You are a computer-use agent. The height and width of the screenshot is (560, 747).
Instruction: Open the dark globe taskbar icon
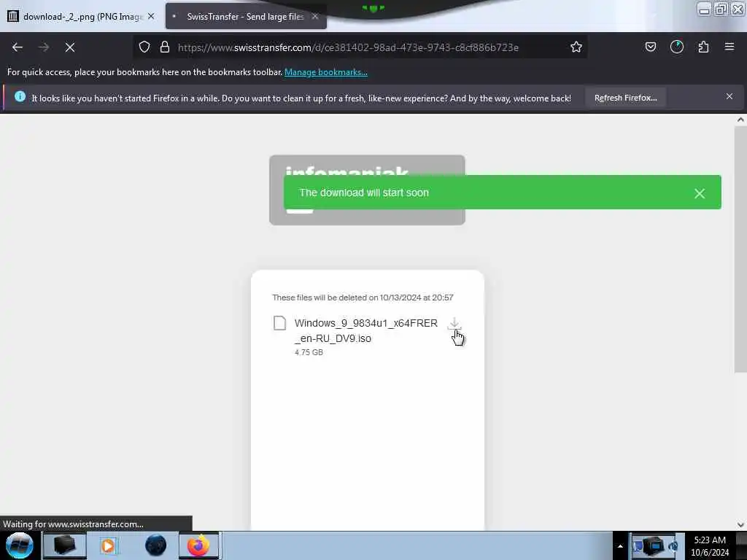[156, 545]
